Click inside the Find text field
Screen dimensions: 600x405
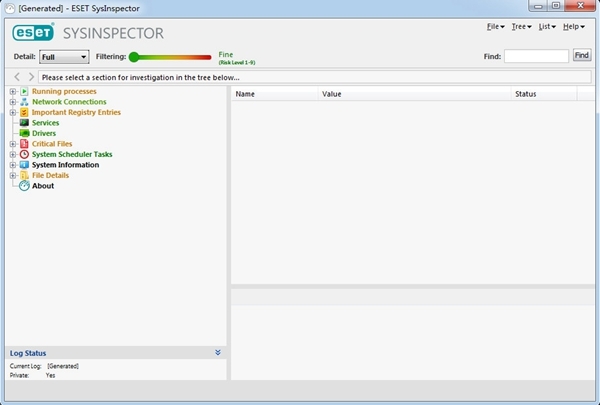pyautogui.click(x=536, y=56)
